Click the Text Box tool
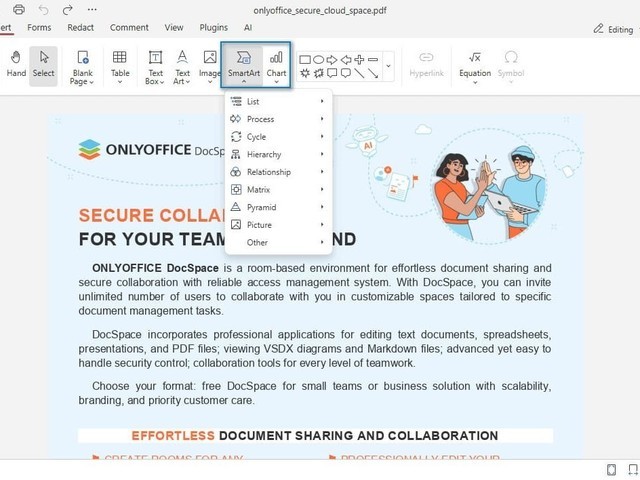Viewport: 640px width, 480px height. pyautogui.click(x=155, y=64)
